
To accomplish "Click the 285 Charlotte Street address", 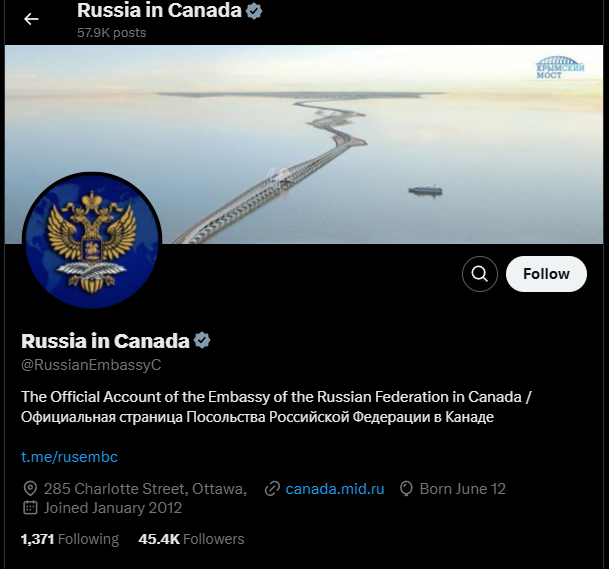I will point(145,489).
